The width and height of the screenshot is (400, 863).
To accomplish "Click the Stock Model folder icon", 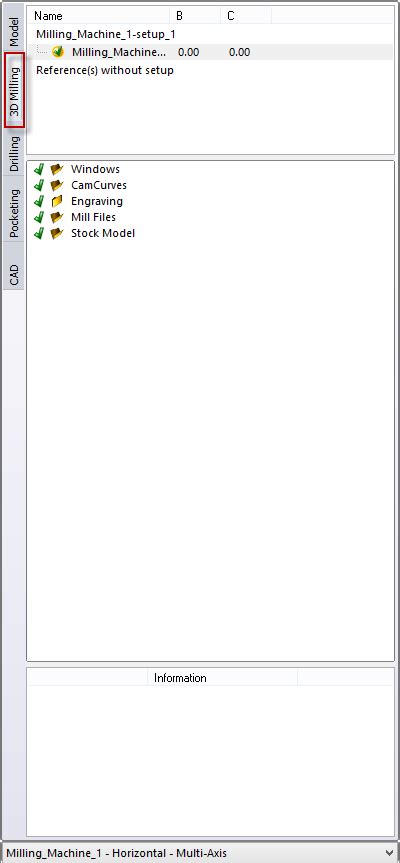I will tap(57, 233).
